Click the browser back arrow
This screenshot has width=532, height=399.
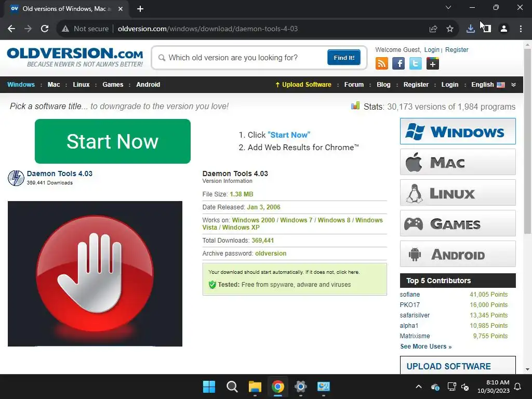pos(11,29)
